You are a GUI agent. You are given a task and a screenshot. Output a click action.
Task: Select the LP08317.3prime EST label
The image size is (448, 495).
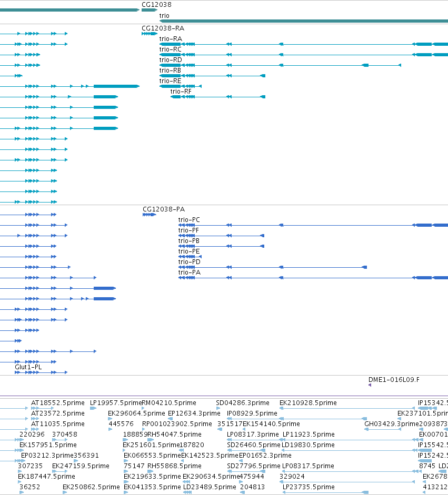click(253, 435)
